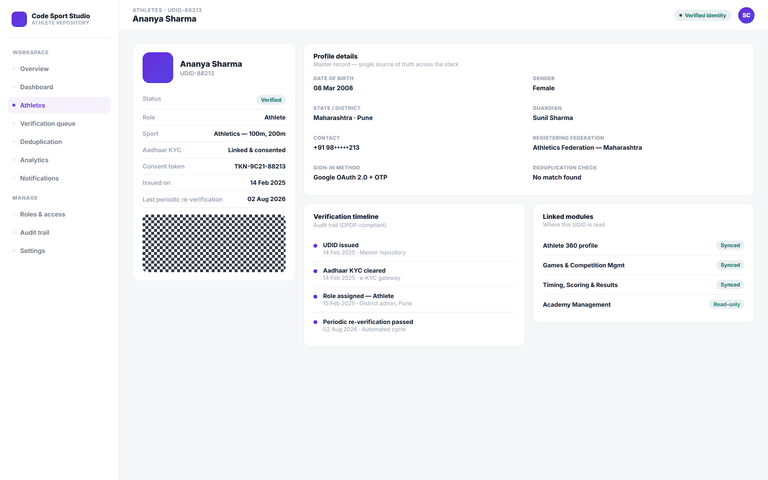Click sport value Athletics — 100m, 200m
This screenshot has width=768, height=480.
click(x=249, y=134)
